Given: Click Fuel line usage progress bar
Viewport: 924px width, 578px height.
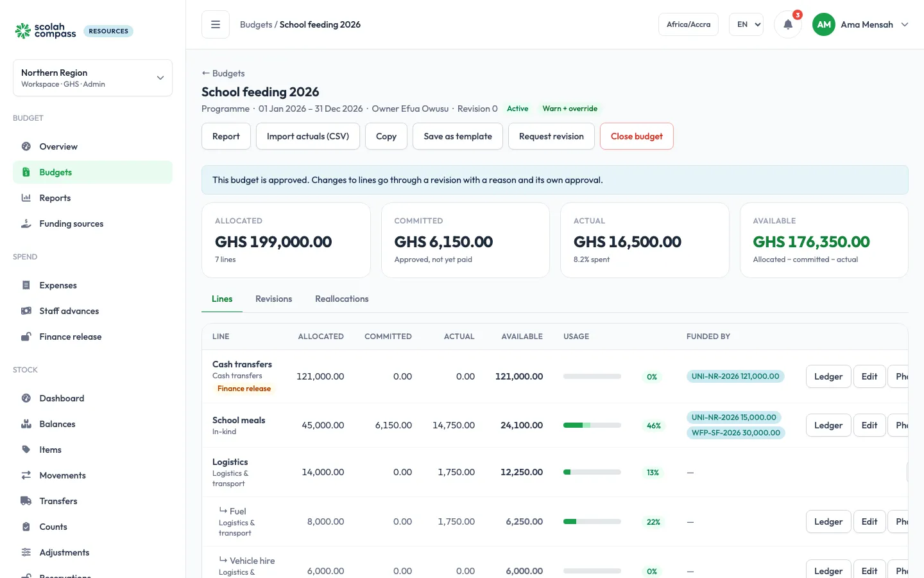Looking at the screenshot, I should tap(592, 521).
